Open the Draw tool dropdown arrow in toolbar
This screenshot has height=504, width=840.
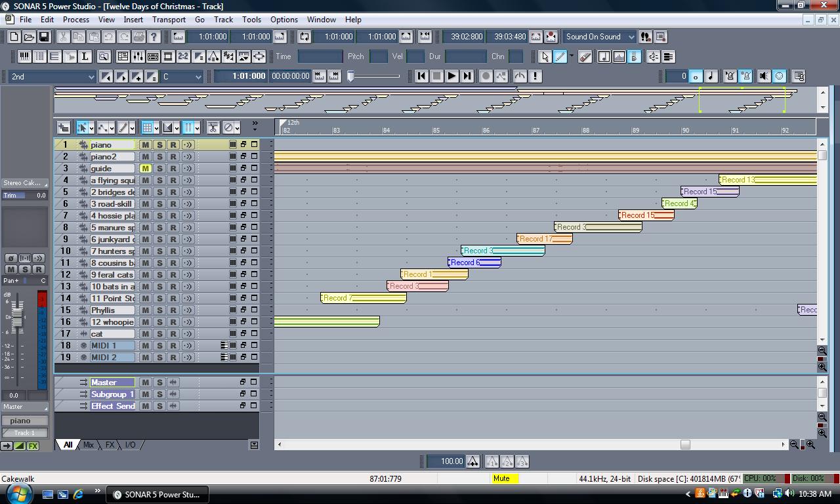pos(571,56)
